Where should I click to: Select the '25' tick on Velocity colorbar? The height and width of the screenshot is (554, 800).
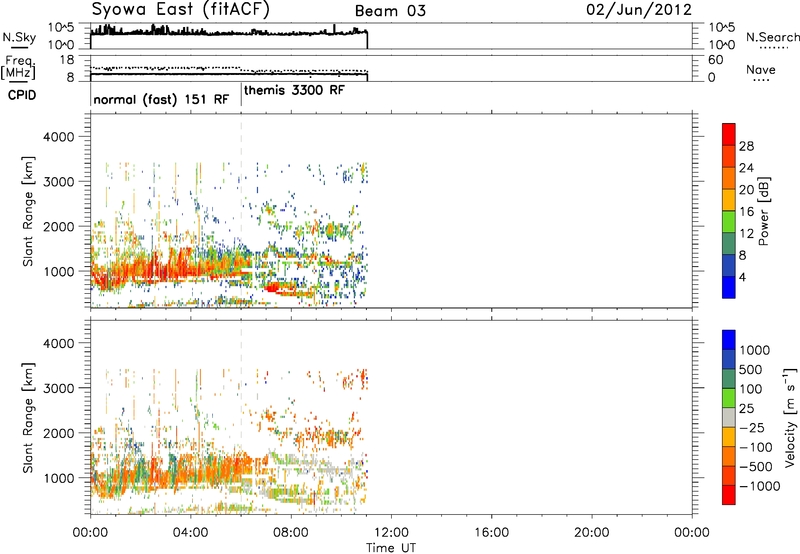(746, 408)
